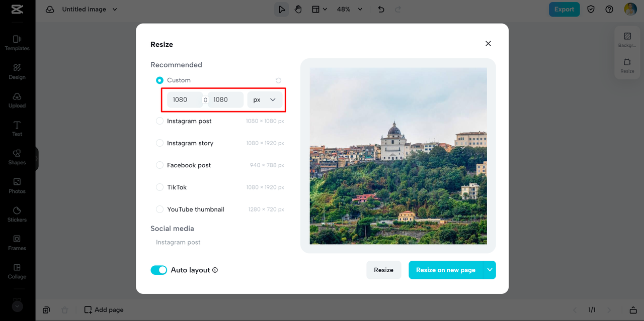Toggle the Auto layout switch
The image size is (644, 321).
tap(159, 270)
